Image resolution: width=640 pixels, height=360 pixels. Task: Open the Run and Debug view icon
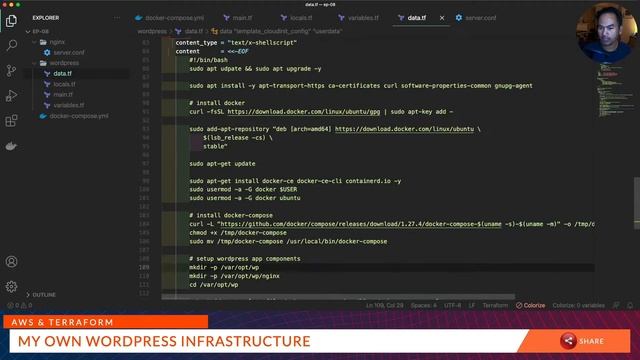(x=11, y=96)
